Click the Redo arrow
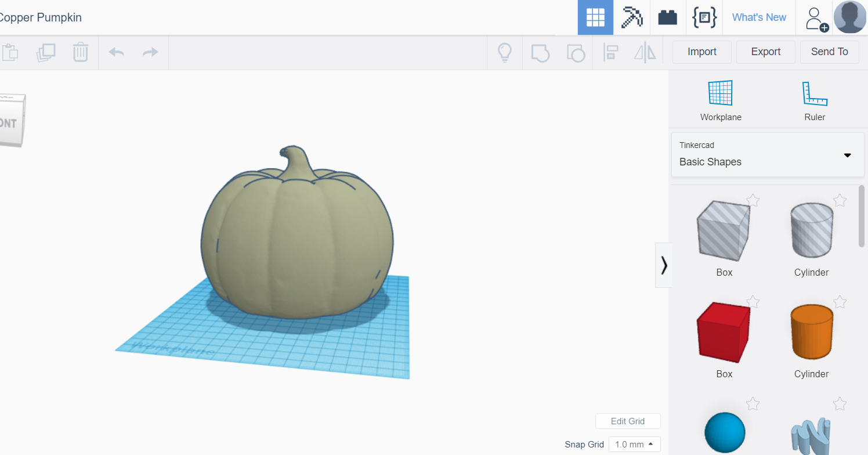The width and height of the screenshot is (868, 455). coord(150,52)
